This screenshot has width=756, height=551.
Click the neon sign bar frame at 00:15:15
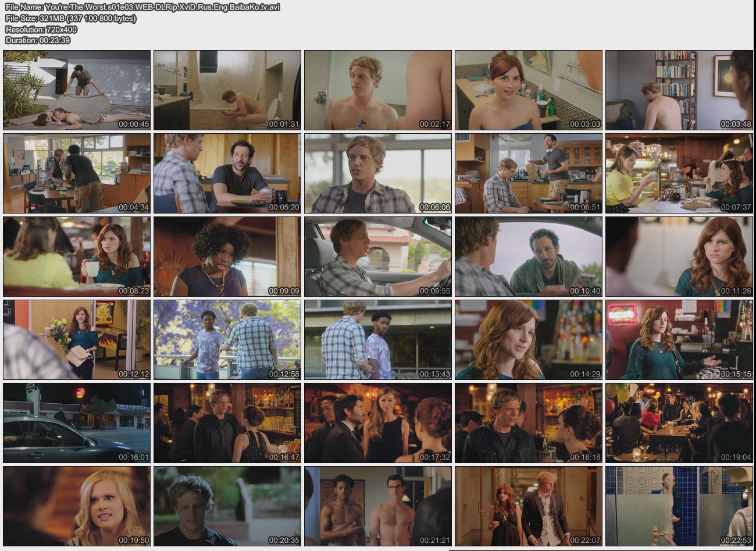(x=679, y=340)
